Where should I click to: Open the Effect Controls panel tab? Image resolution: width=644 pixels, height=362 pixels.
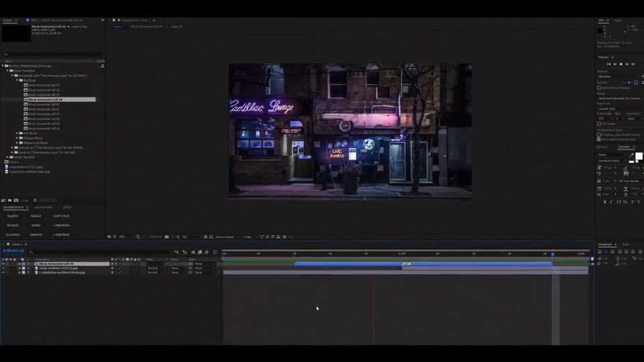56,20
